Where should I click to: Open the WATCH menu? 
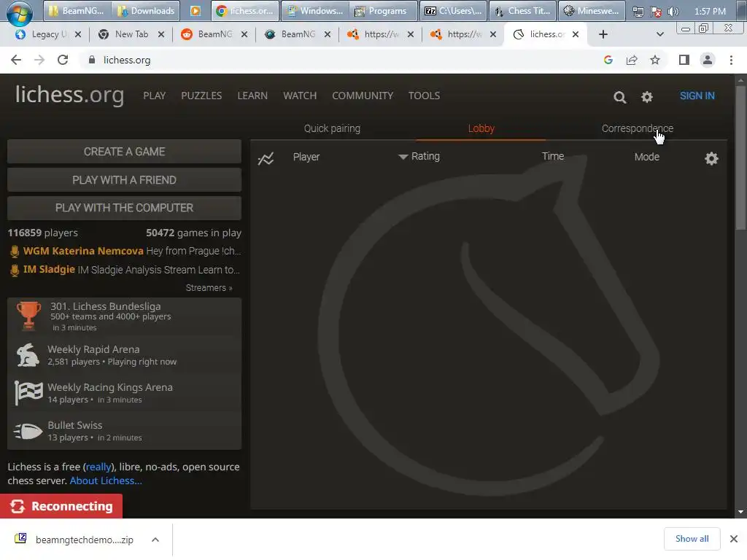coord(300,96)
